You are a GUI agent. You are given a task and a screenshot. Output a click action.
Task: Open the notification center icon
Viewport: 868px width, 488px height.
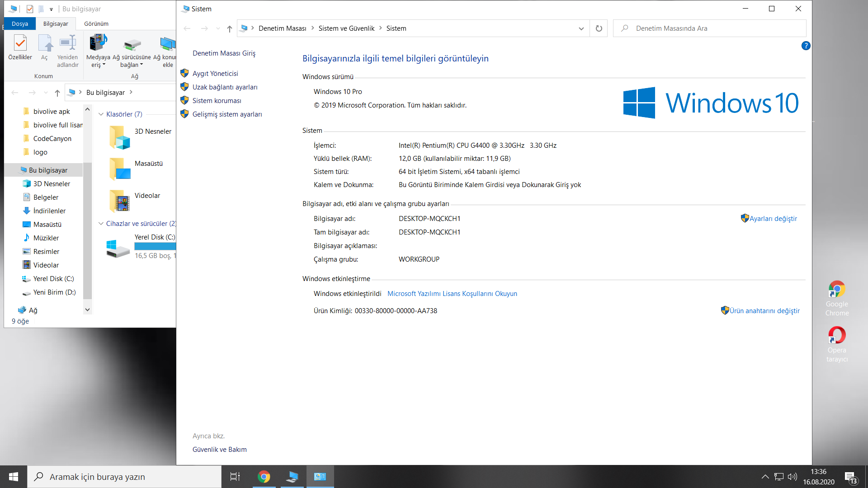850,477
